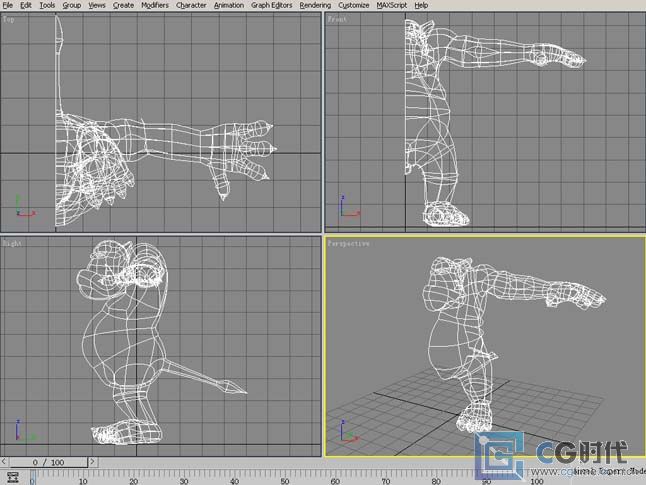Open the Views menu
The image size is (646, 485).
click(x=97, y=5)
